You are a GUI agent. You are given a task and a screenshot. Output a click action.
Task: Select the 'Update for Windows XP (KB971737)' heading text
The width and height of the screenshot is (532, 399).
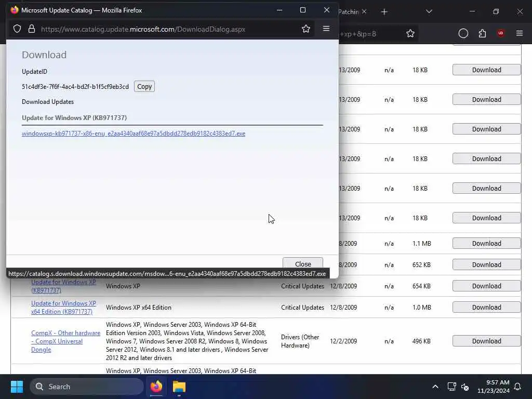(x=74, y=118)
